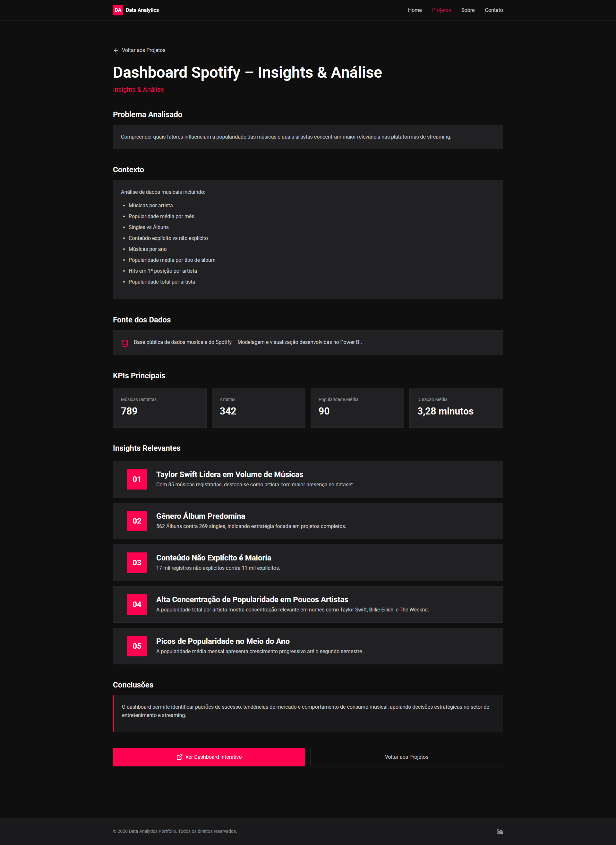Viewport: 616px width, 845px height.
Task: Click the Artistas 342 KPI card
Action: 258,408
